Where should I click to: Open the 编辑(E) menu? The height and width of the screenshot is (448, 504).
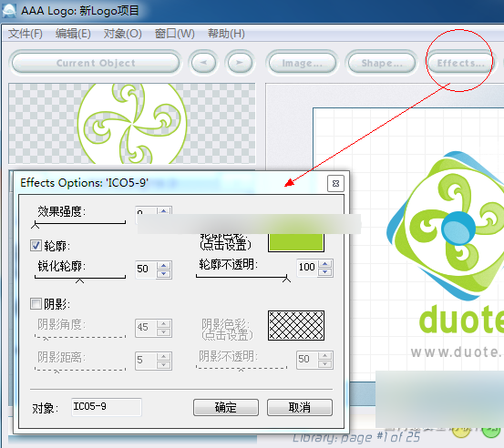click(73, 34)
